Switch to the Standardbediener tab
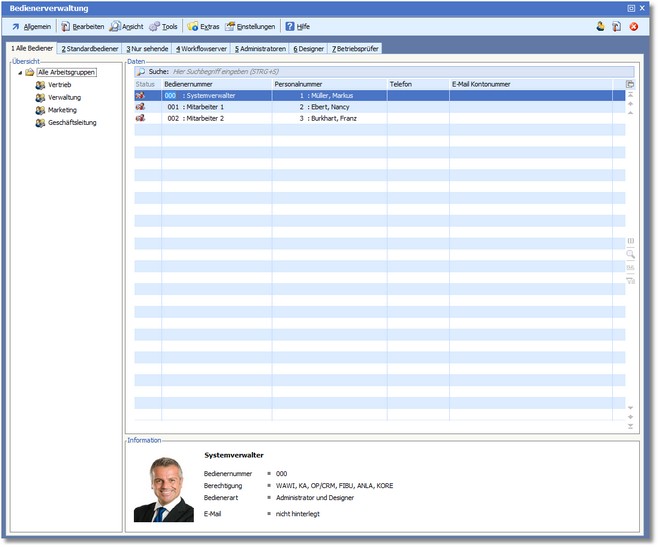 click(x=90, y=48)
